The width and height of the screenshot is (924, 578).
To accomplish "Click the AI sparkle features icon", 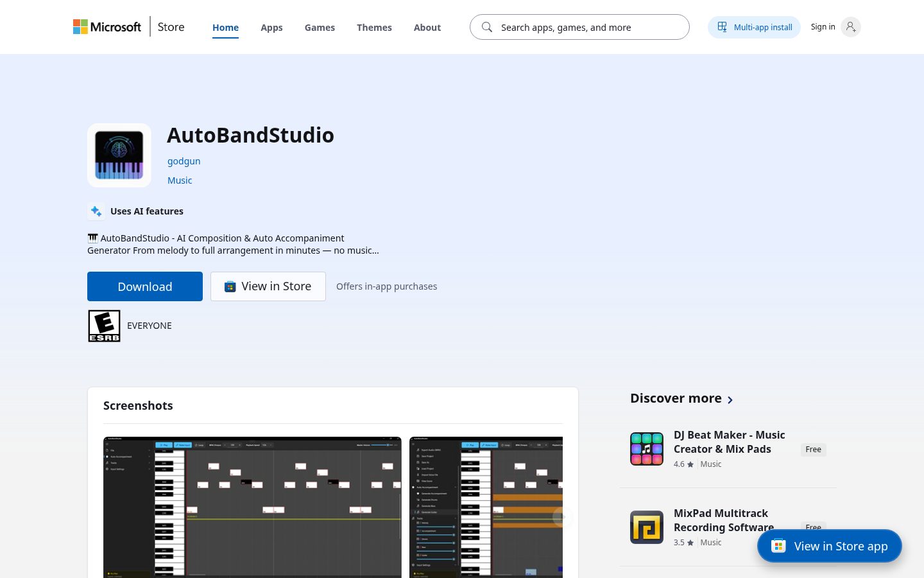I will [x=96, y=211].
